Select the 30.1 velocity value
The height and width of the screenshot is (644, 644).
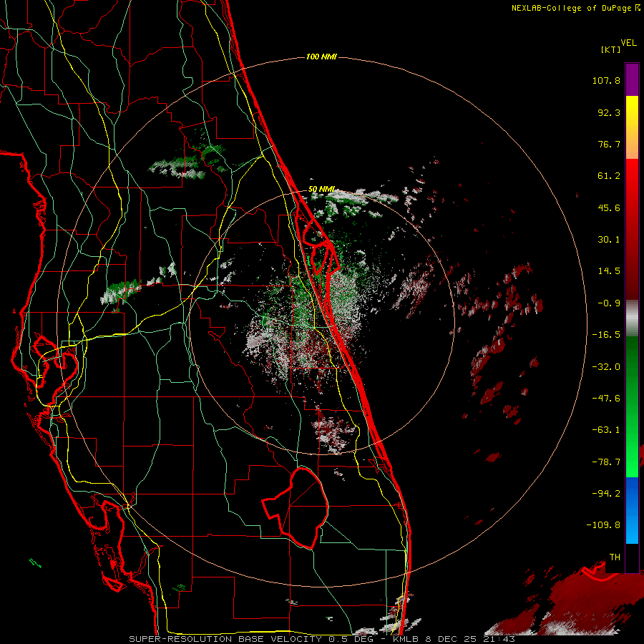[609, 240]
